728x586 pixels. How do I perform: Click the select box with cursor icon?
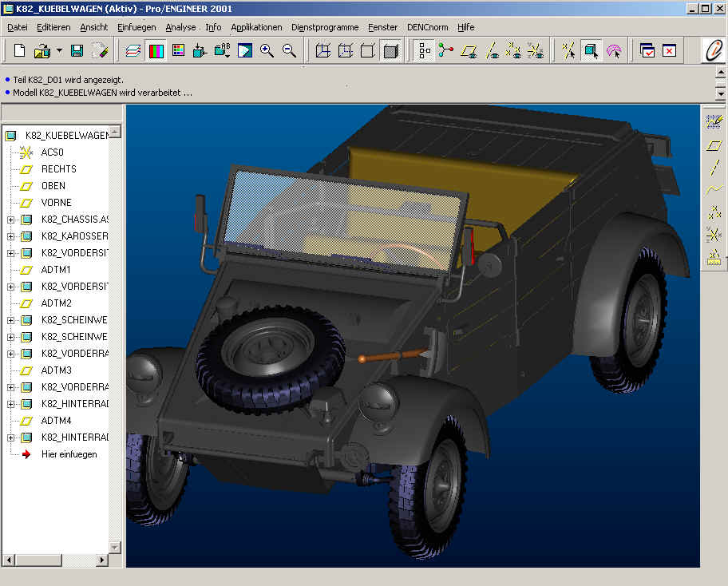coord(591,50)
